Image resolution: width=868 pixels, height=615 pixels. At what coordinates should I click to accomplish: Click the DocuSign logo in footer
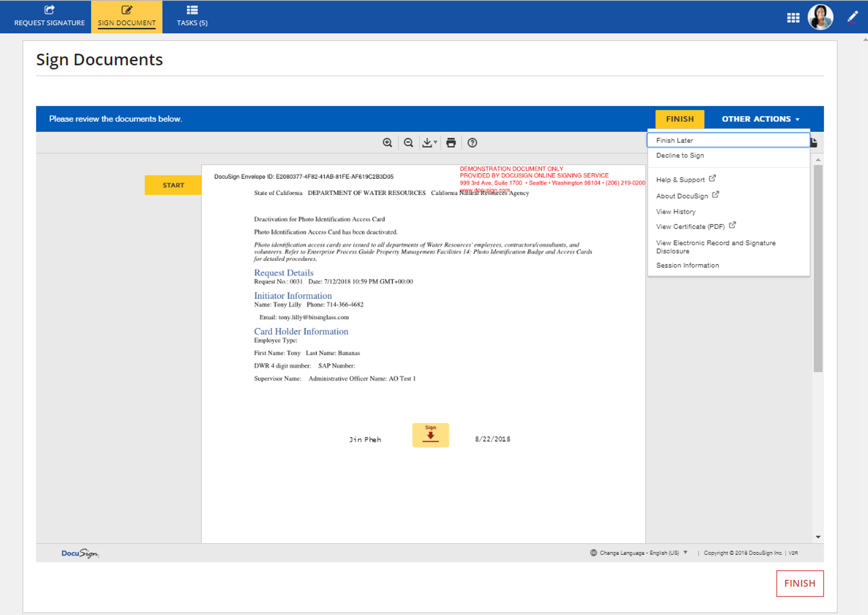click(80, 553)
